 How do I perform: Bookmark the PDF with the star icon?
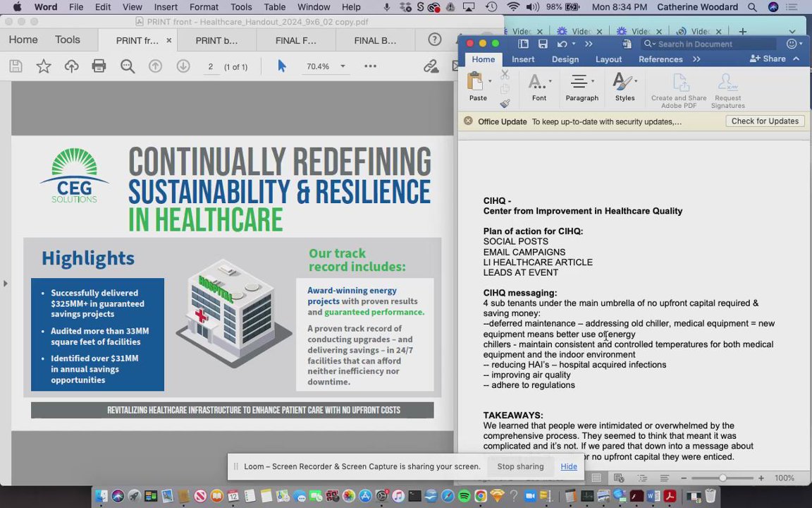[44, 66]
